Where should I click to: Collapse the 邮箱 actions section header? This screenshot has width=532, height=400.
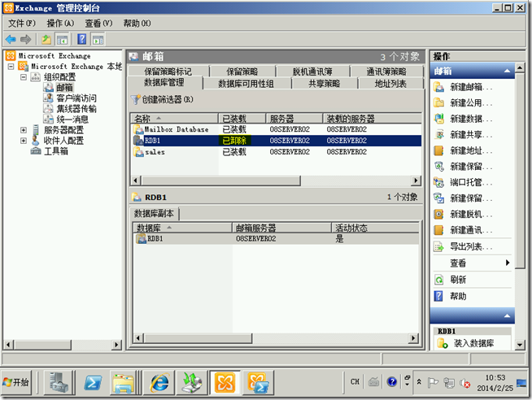(x=508, y=71)
